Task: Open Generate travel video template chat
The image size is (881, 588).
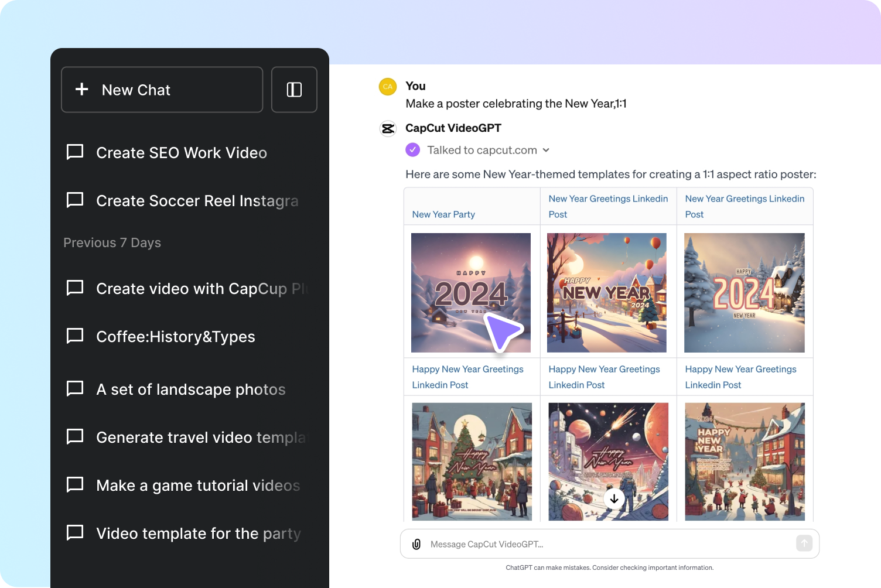Action: (200, 437)
